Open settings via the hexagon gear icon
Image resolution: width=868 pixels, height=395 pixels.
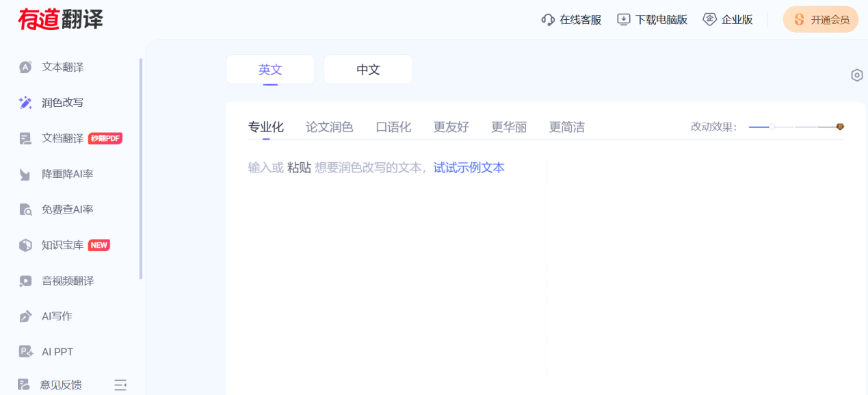pyautogui.click(x=857, y=75)
